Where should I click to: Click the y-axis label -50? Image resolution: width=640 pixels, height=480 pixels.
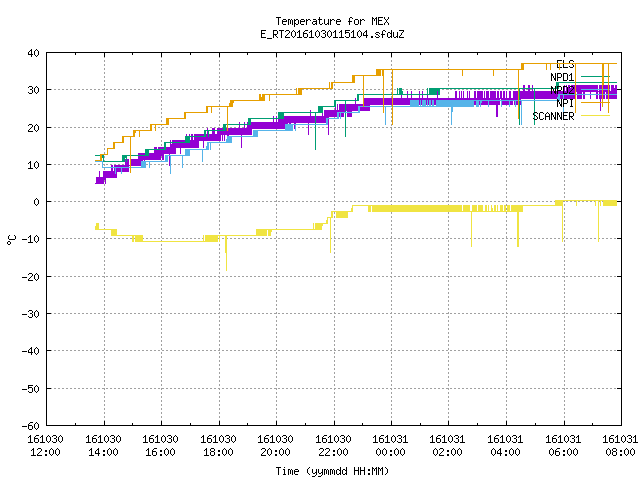point(31,389)
